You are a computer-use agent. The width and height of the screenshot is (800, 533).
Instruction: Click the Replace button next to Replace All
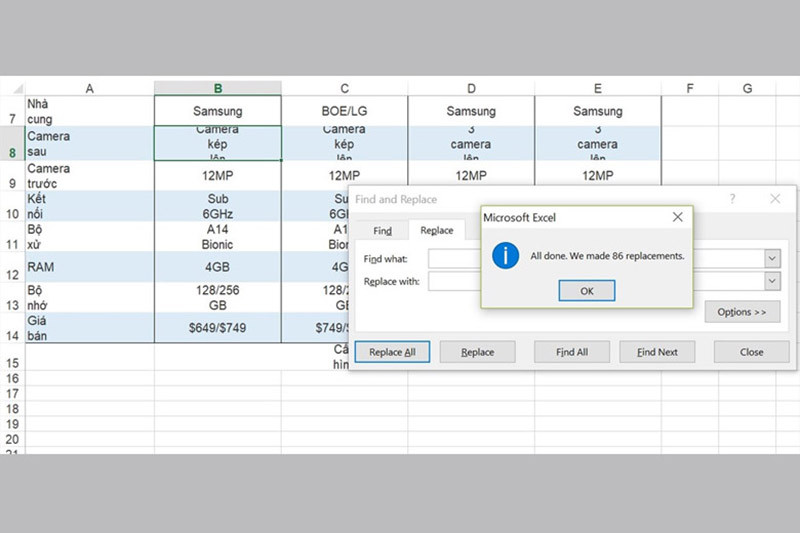478,352
